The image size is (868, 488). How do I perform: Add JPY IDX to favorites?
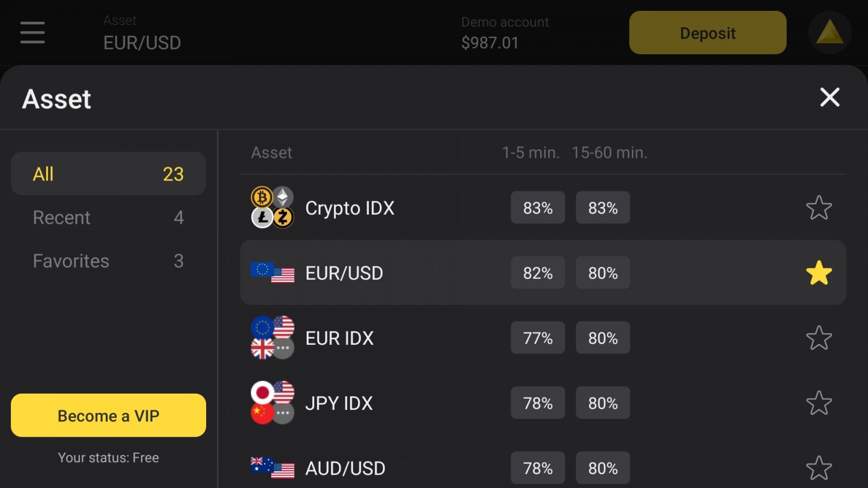coord(819,403)
